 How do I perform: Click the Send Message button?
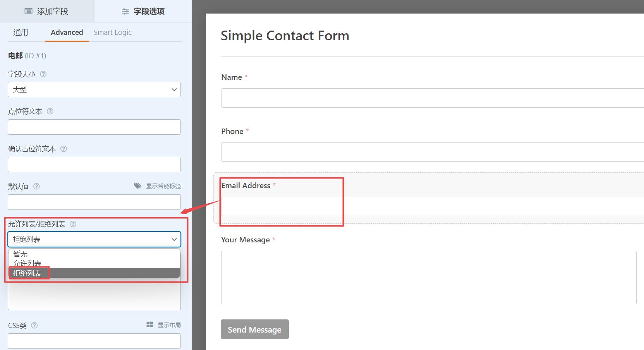pos(255,329)
